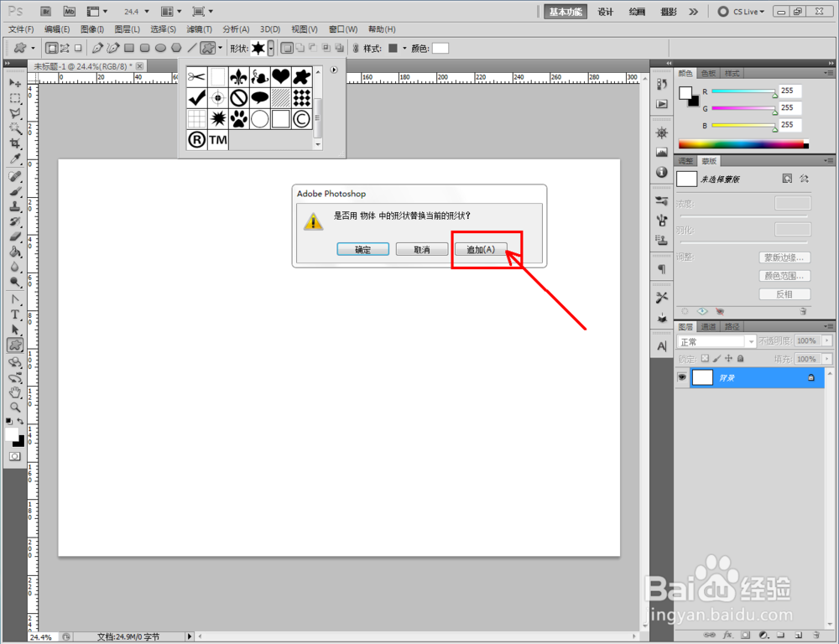The image size is (839, 644).
Task: Pick the heart shape in shape picker
Action: point(280,77)
